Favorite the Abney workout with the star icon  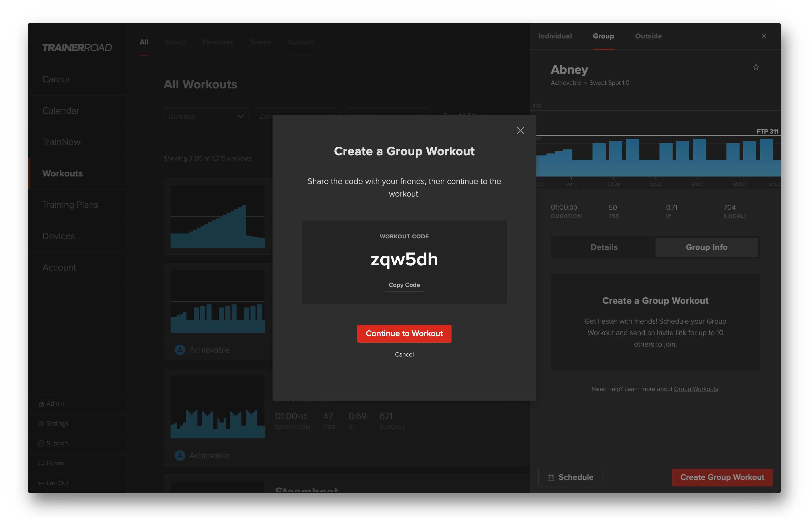point(756,67)
